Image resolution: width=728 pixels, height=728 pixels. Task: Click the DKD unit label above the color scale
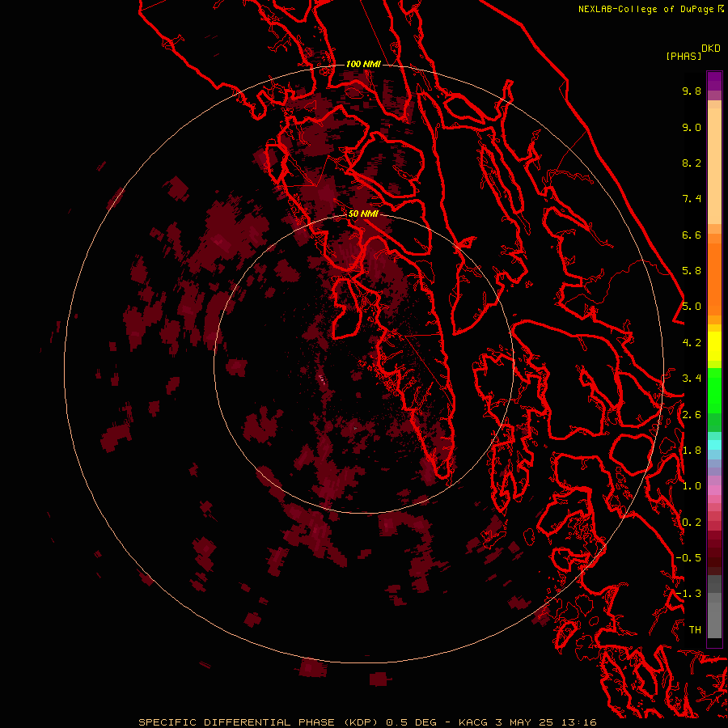pyautogui.click(x=711, y=49)
